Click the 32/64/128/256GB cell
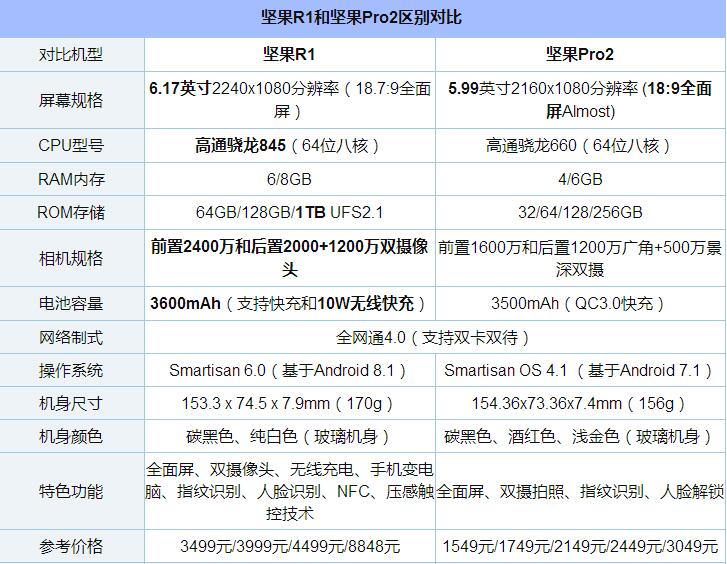The image size is (727, 564). click(580, 212)
